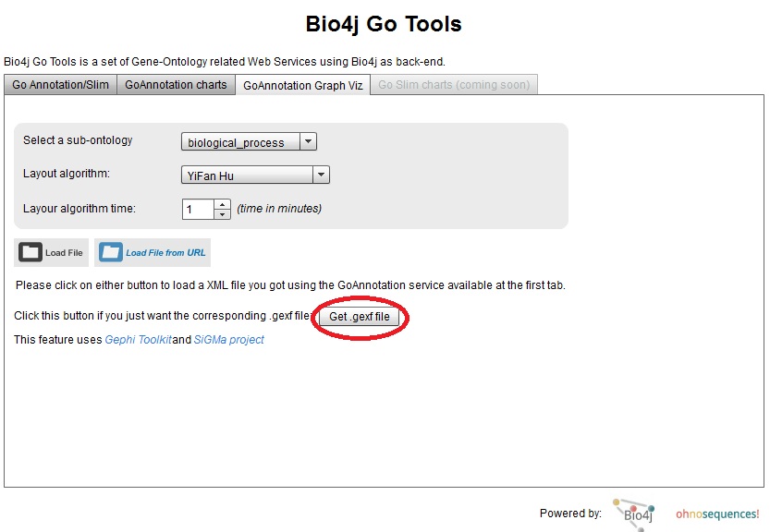The width and height of the screenshot is (770, 532).
Task: Expand the Layout algorithm dropdown arrow
Action: coord(321,175)
